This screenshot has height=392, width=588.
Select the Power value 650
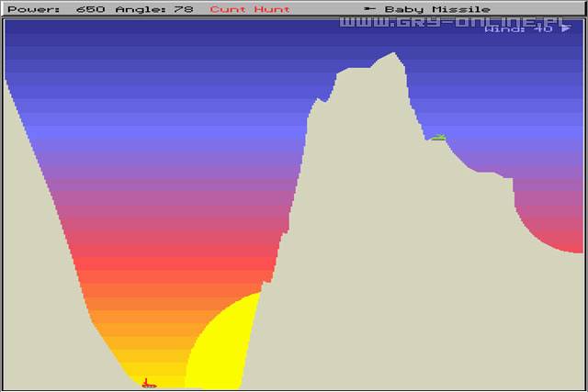(90, 9)
